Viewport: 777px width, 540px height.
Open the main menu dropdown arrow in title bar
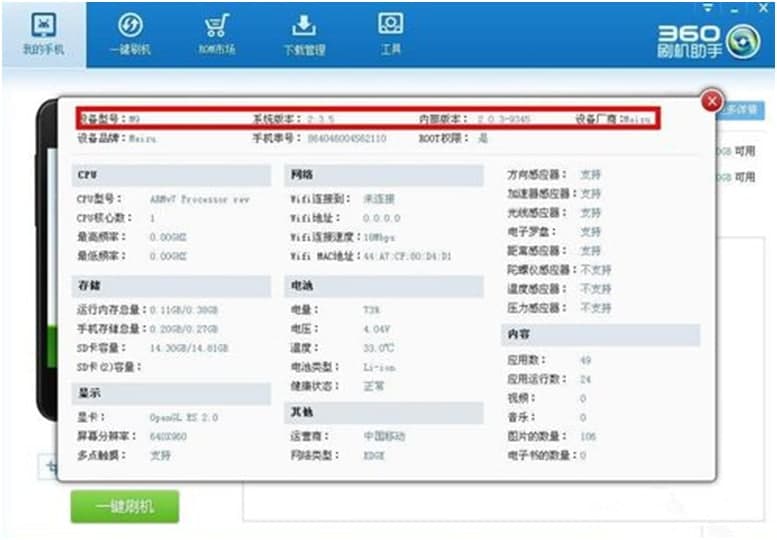(708, 8)
